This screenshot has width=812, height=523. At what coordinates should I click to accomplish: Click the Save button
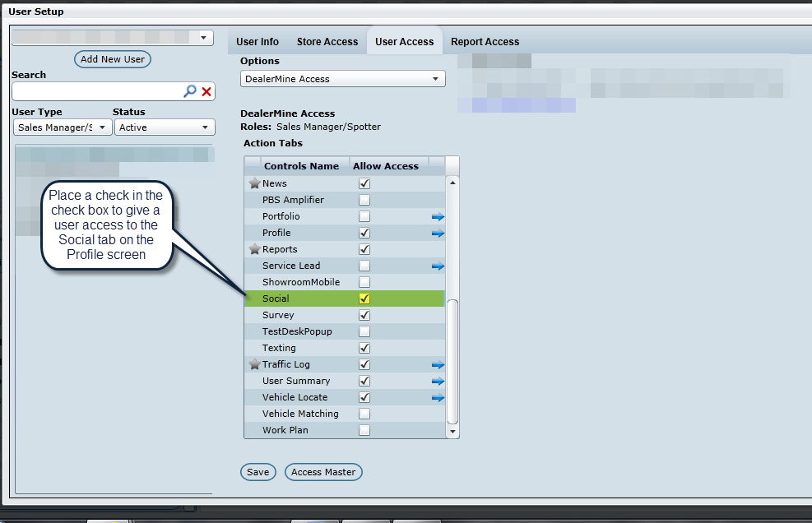[x=258, y=472]
